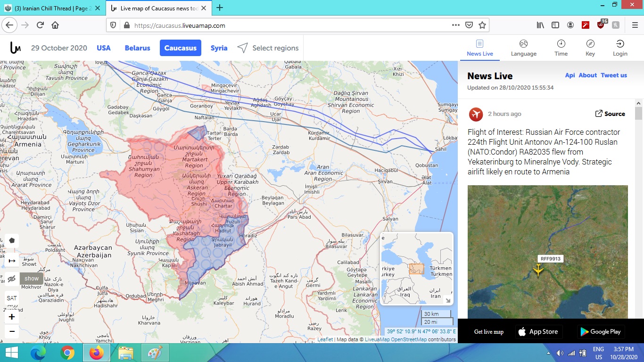Click the browser Forward button

click(x=25, y=25)
